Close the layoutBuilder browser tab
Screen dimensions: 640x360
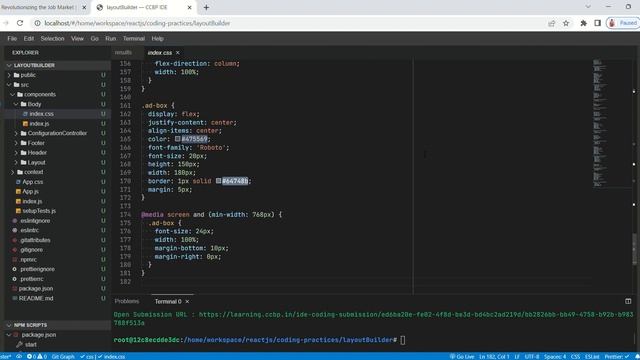tap(189, 7)
